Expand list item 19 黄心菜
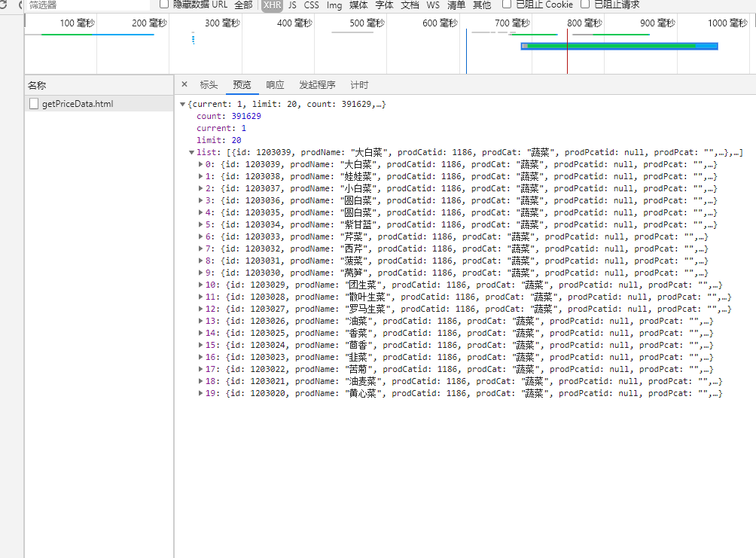Image resolution: width=756 pixels, height=558 pixels. pyautogui.click(x=200, y=393)
